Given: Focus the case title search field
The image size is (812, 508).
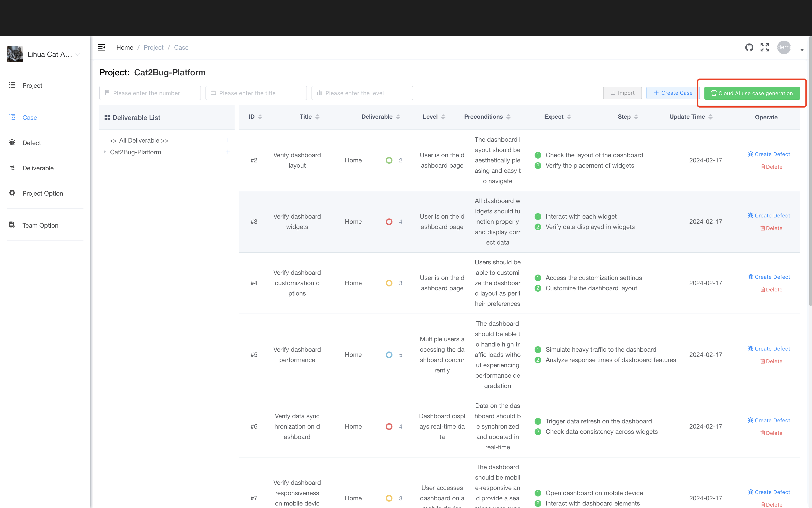Looking at the screenshot, I should 256,93.
